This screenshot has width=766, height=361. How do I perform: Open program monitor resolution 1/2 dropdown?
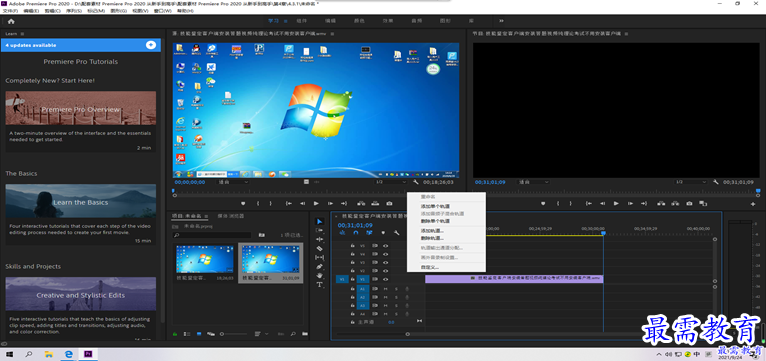coord(691,182)
